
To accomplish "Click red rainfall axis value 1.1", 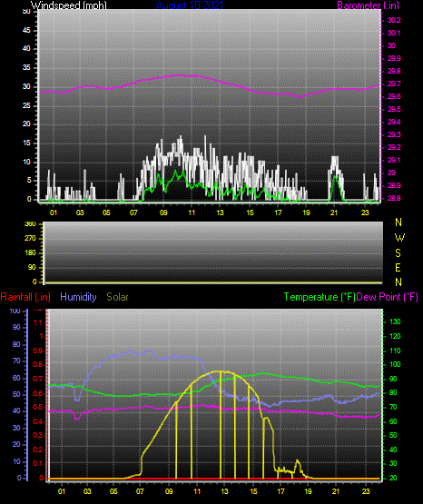I will pyautogui.click(x=38, y=322).
